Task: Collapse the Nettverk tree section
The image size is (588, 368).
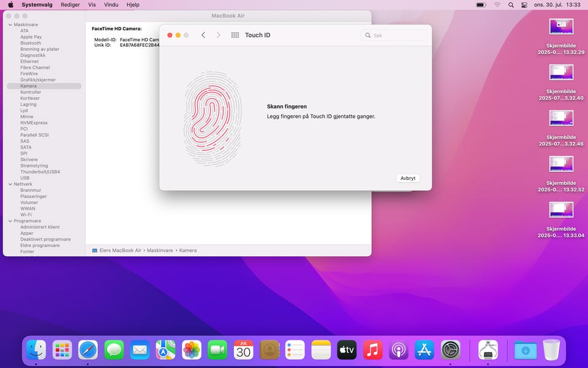Action: coord(10,184)
